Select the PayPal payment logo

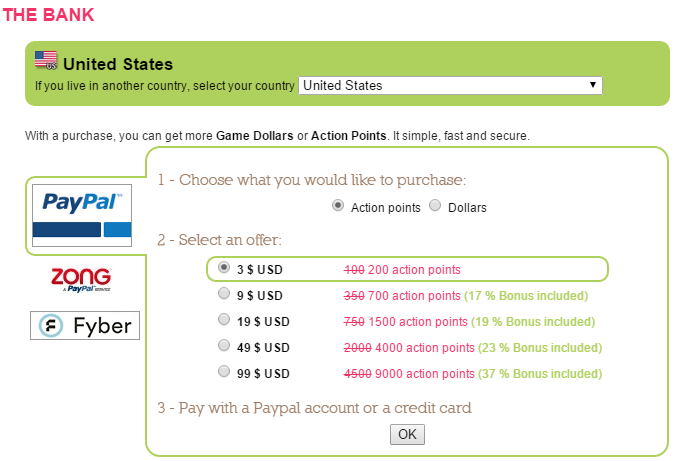pos(82,215)
